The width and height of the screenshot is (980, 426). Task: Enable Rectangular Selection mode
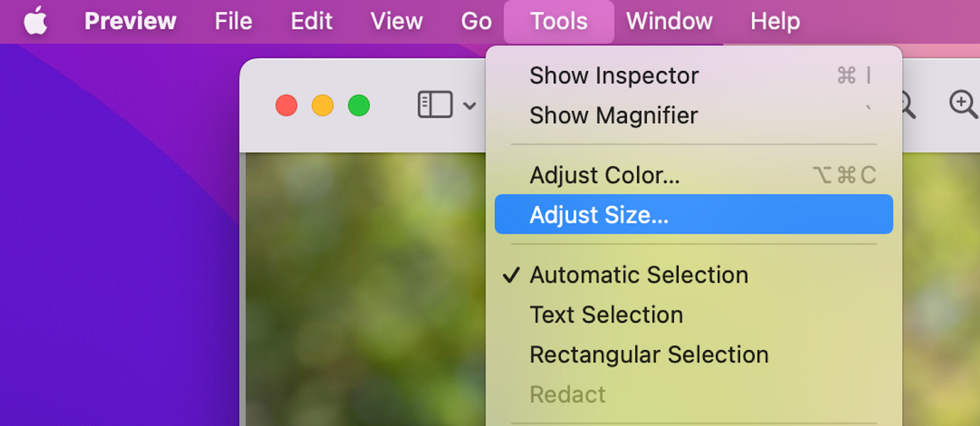[649, 355]
